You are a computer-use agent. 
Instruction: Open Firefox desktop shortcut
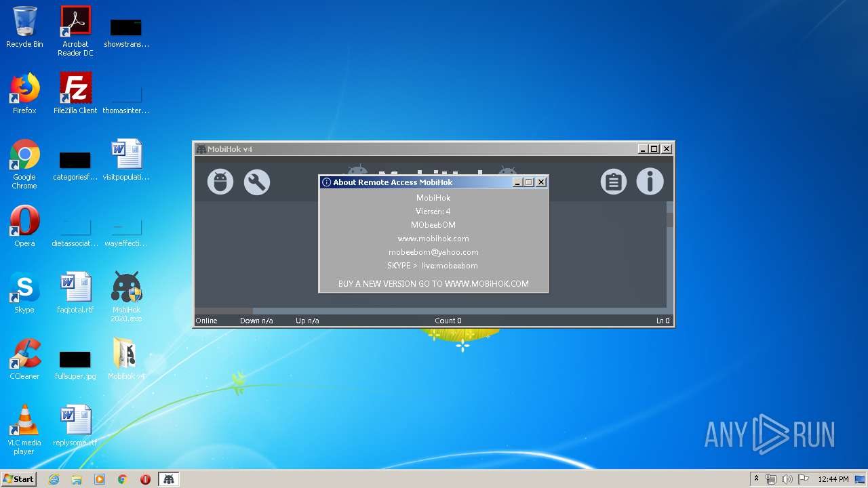[24, 94]
